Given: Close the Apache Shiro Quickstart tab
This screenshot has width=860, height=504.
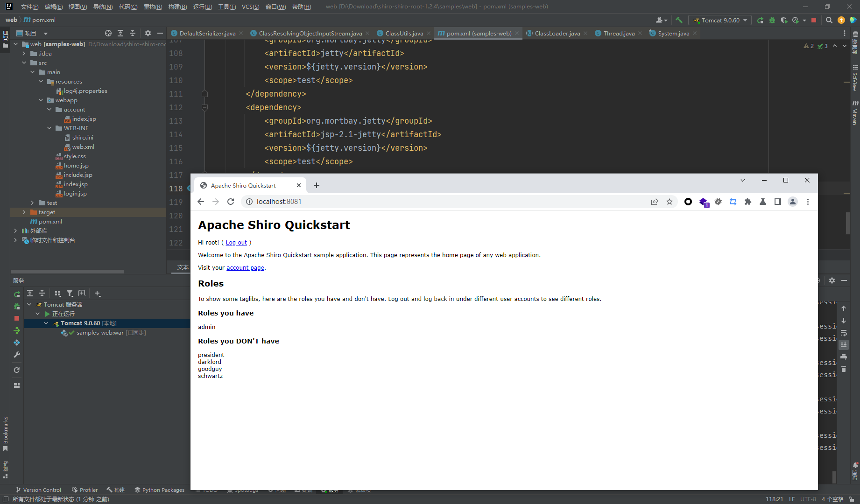Looking at the screenshot, I should pos(299,185).
